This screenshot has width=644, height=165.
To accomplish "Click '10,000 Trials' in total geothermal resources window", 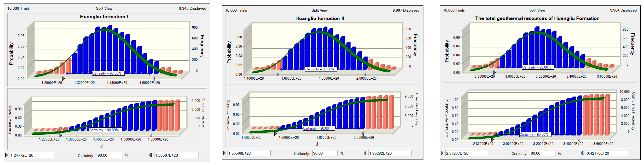I will point(454,10).
